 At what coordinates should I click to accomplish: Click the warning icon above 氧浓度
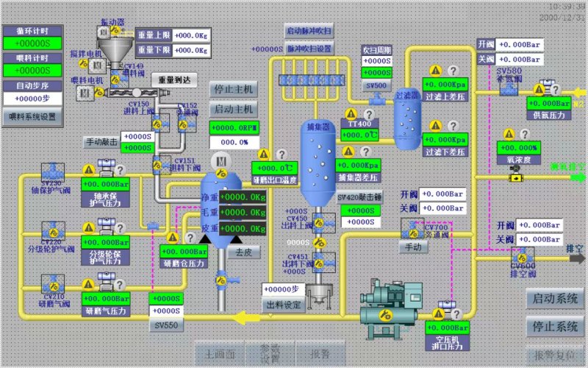pyautogui.click(x=509, y=132)
